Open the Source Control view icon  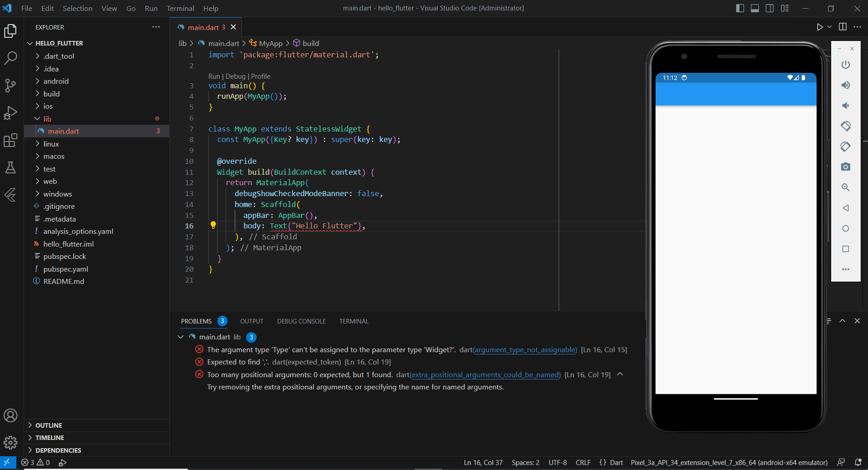pyautogui.click(x=10, y=86)
